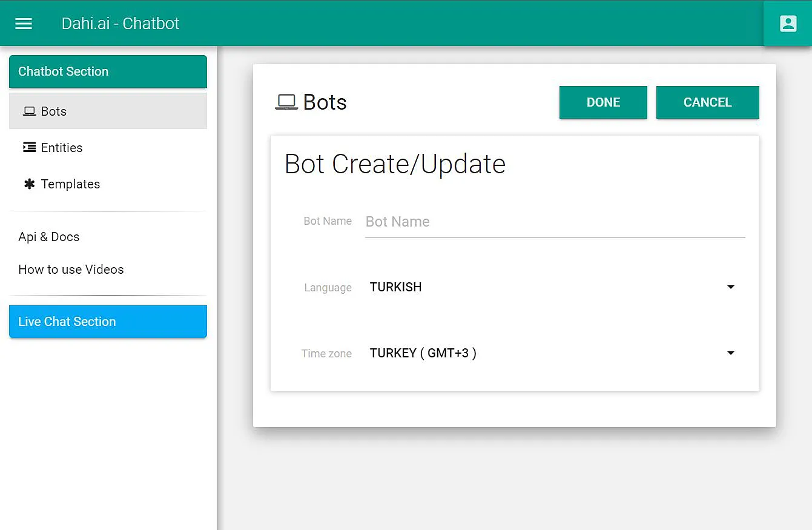Open the TURKISH language selection
Screen dimensions: 812x530
396,287
